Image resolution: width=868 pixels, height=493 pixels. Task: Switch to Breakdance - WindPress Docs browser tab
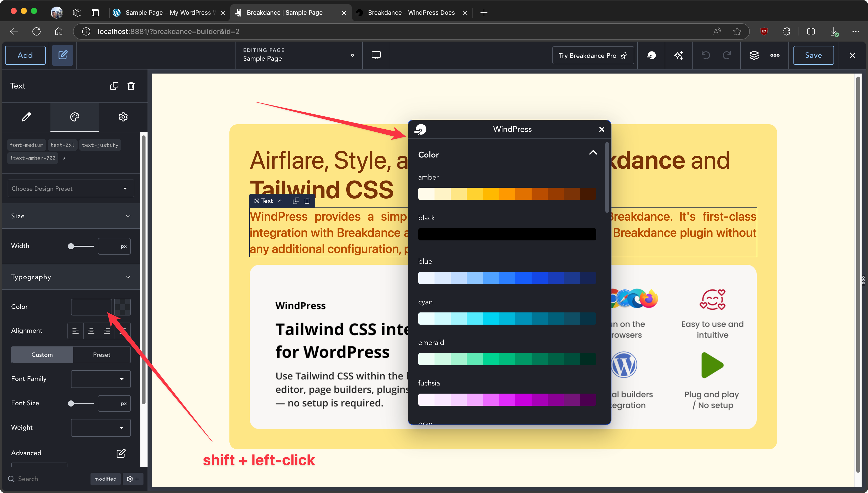(411, 12)
